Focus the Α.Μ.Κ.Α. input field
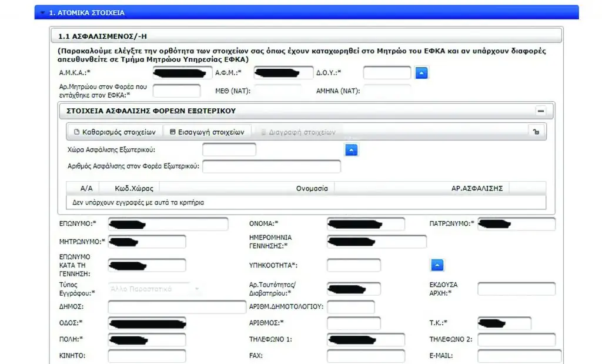Screen dimensions: 602x364 [x=182, y=72]
